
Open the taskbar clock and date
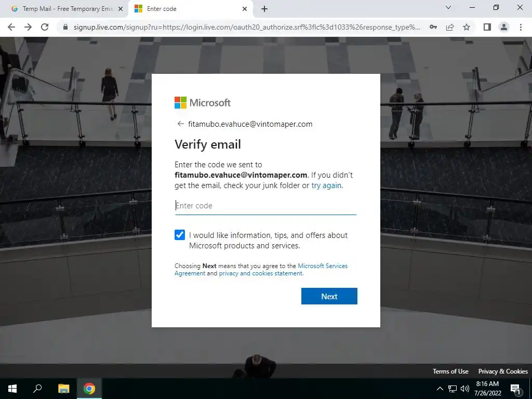487,389
